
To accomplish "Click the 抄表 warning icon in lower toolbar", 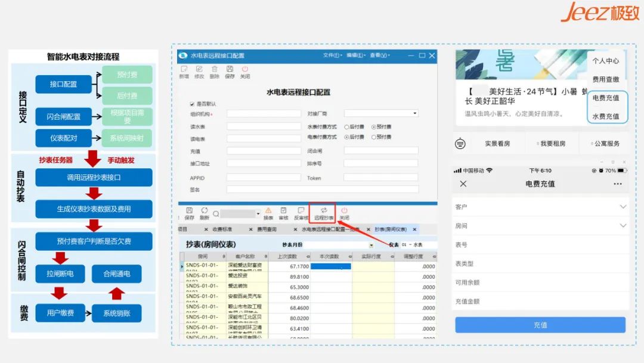I will pos(267,214).
